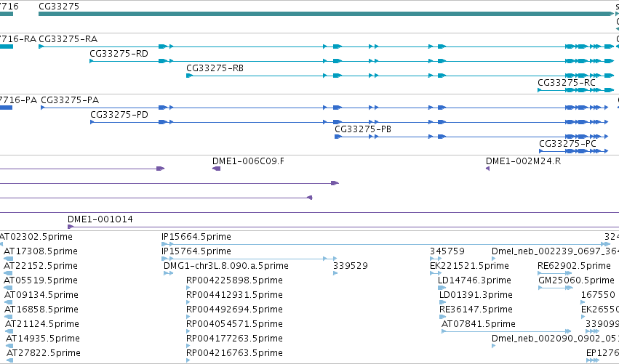Click feature label 339529
This screenshot has height=364, width=619.
click(x=350, y=266)
